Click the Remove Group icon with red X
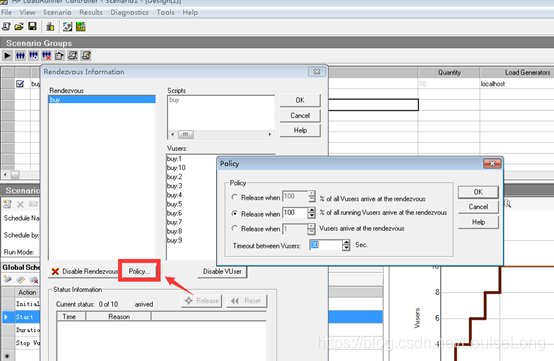Image resolution: width=554 pixels, height=361 pixels. pyautogui.click(x=46, y=55)
